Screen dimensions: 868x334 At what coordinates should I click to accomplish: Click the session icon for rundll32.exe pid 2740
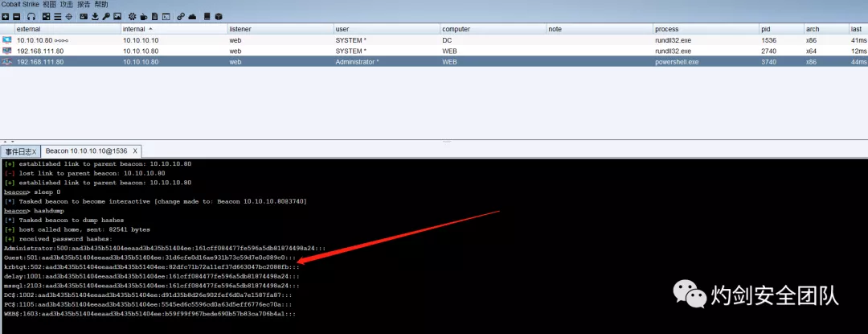pyautogui.click(x=6, y=51)
